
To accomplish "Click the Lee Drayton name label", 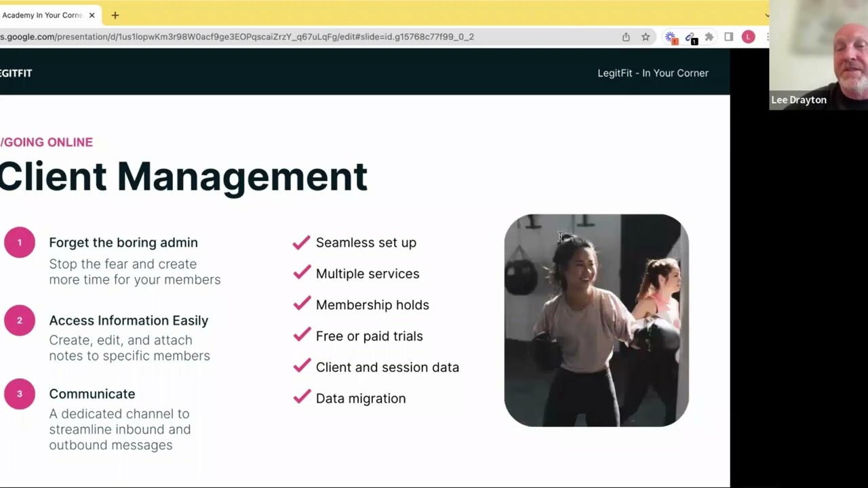I will (x=799, y=100).
